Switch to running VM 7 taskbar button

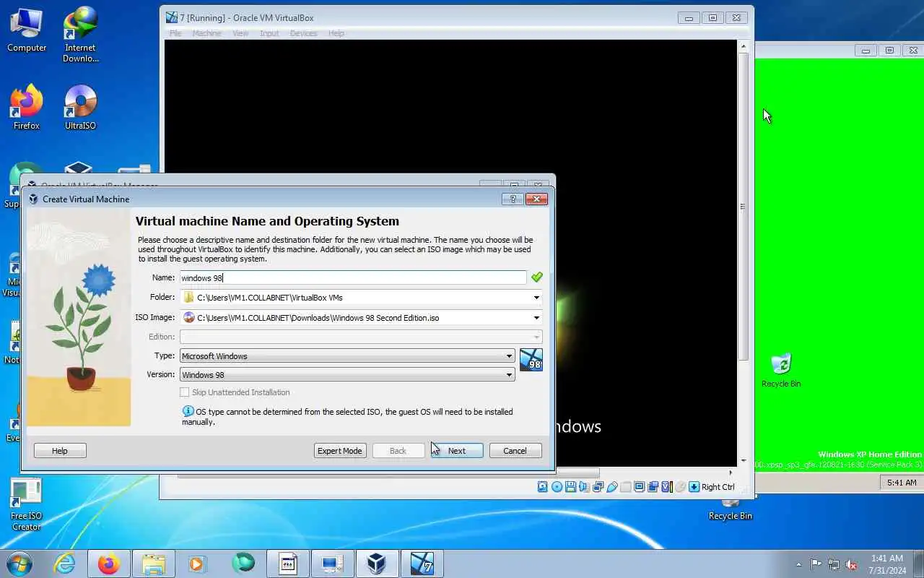click(x=422, y=564)
